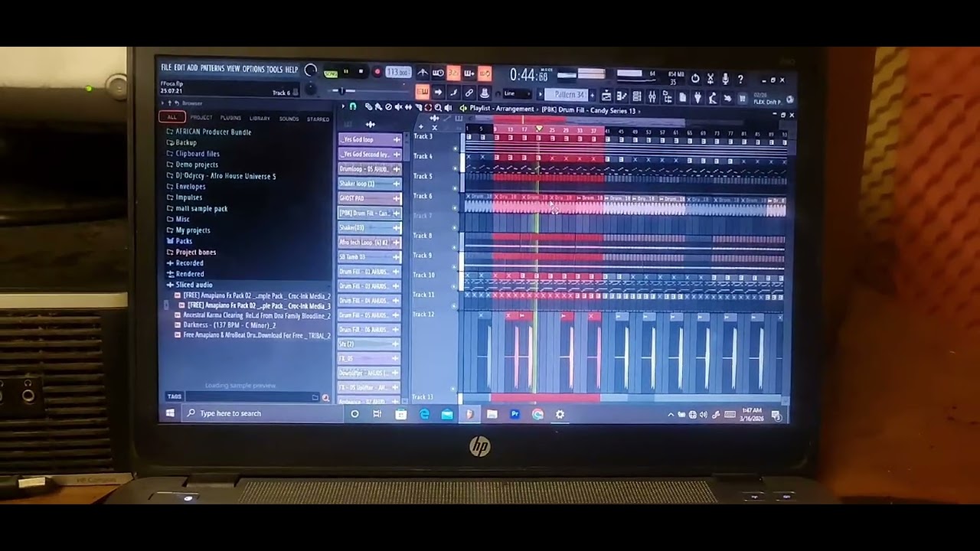Select Darkness (137 BPM - C Minor)_2 sample
This screenshot has height=551, width=980.
coord(226,325)
